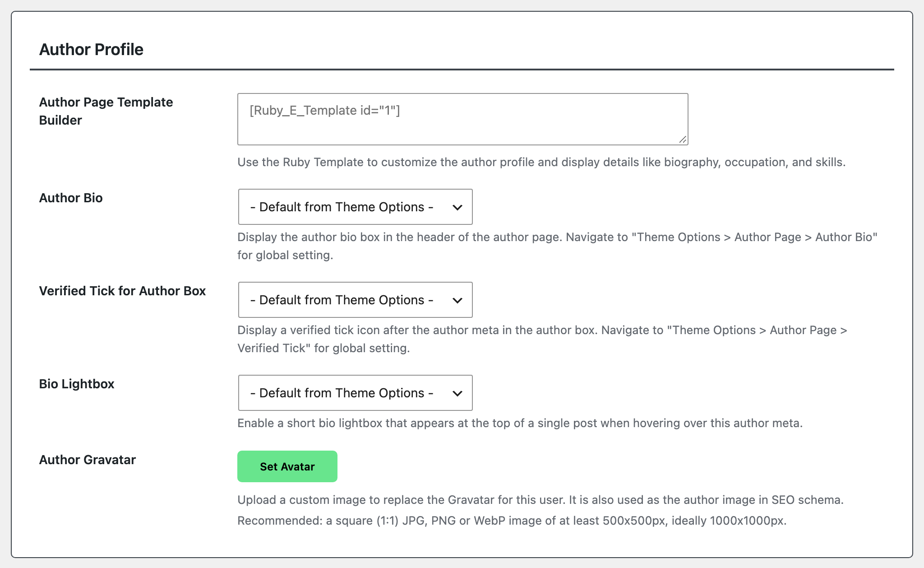Click the Author Page Template Builder textarea
924x568 pixels.
(462, 119)
